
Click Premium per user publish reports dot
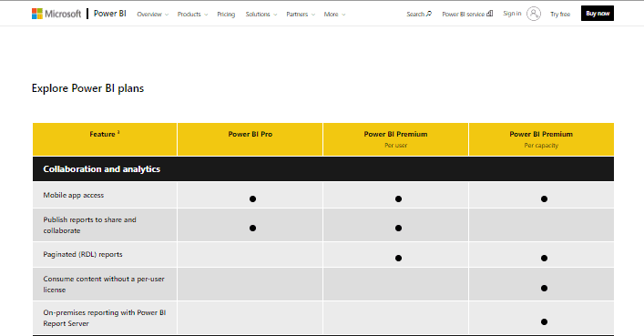(398, 228)
